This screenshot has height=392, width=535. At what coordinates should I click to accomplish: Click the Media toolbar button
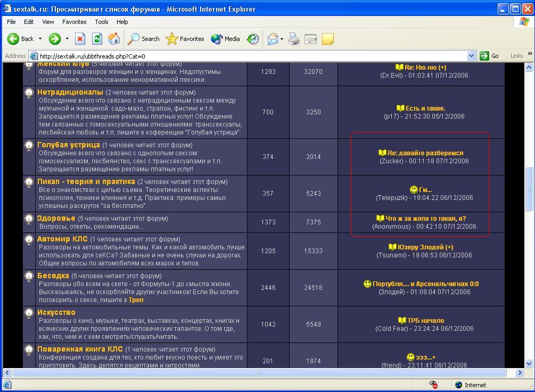(225, 39)
